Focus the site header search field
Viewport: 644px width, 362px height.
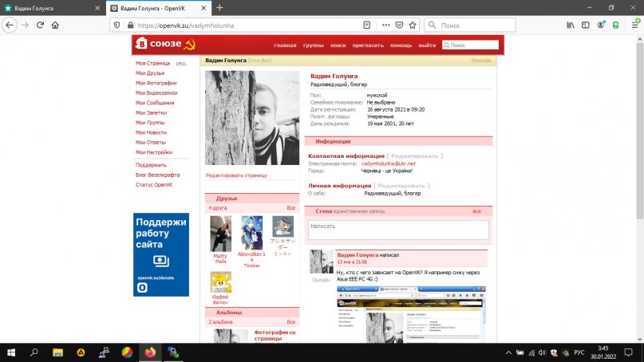click(x=470, y=45)
